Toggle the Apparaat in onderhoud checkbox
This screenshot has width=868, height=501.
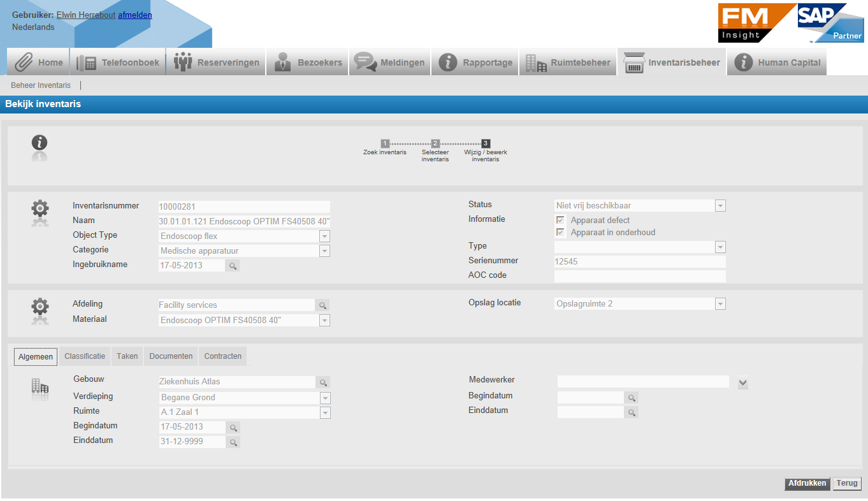pyautogui.click(x=561, y=233)
